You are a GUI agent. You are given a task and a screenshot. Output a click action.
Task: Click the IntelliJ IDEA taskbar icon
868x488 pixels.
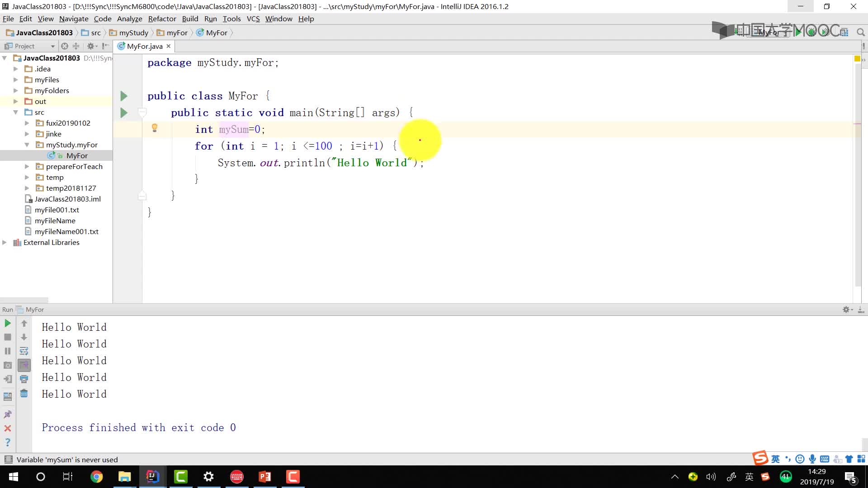pyautogui.click(x=152, y=476)
